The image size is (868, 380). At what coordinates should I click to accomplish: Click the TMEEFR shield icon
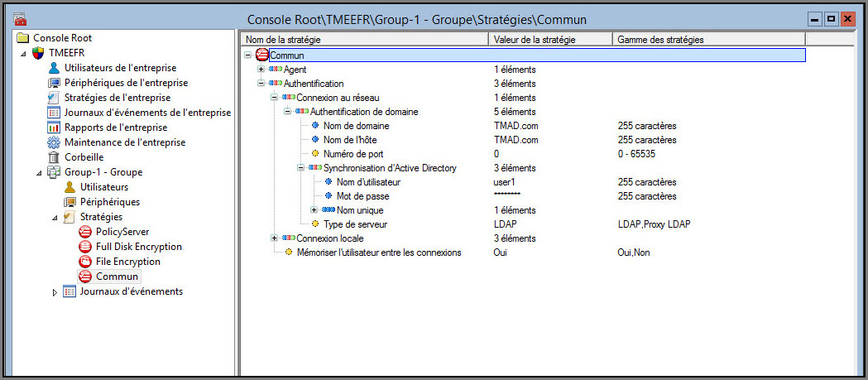point(38,53)
